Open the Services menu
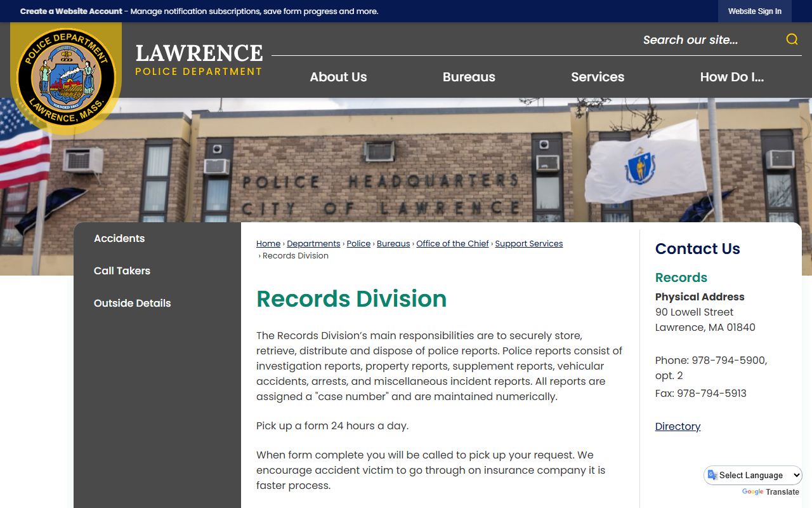812x508 pixels. pyautogui.click(x=598, y=77)
